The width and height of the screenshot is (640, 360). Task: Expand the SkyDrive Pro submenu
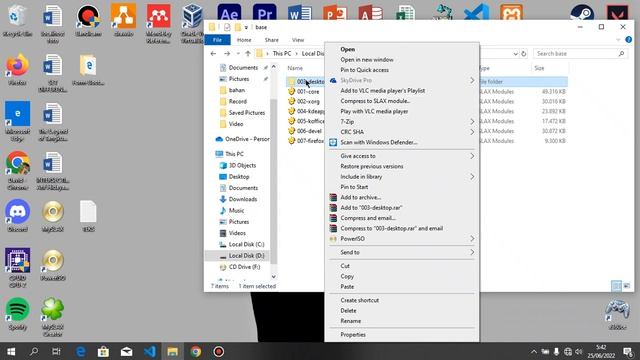pos(472,80)
